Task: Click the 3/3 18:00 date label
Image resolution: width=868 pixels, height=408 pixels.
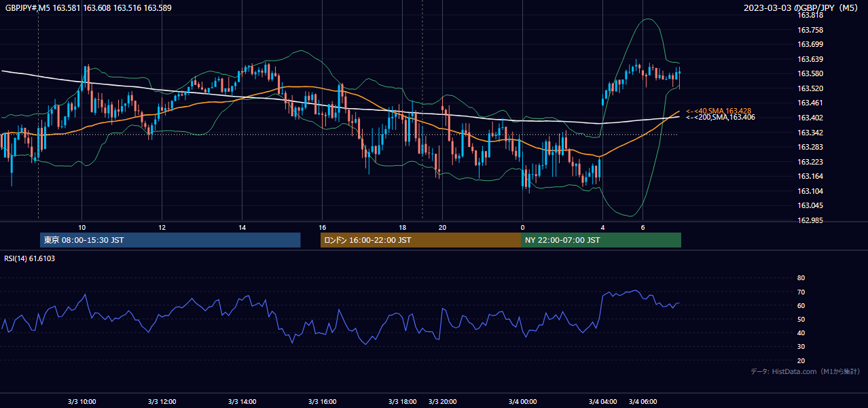Action: coord(403,402)
